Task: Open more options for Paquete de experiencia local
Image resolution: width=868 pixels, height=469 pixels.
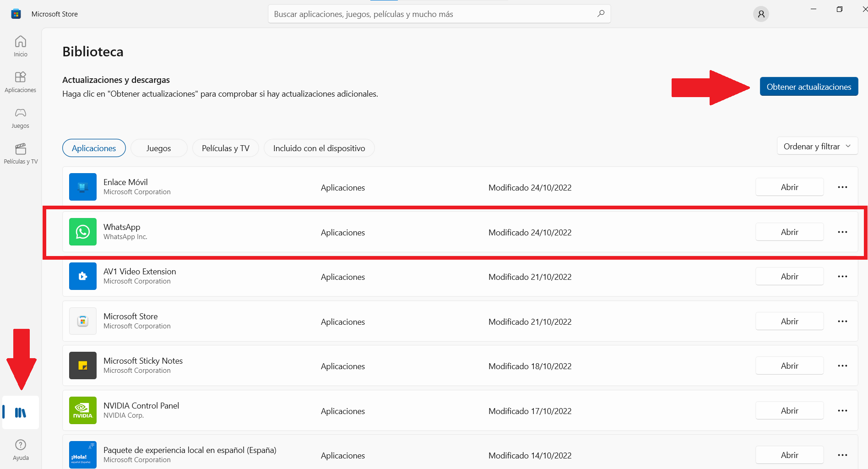Action: (842, 455)
